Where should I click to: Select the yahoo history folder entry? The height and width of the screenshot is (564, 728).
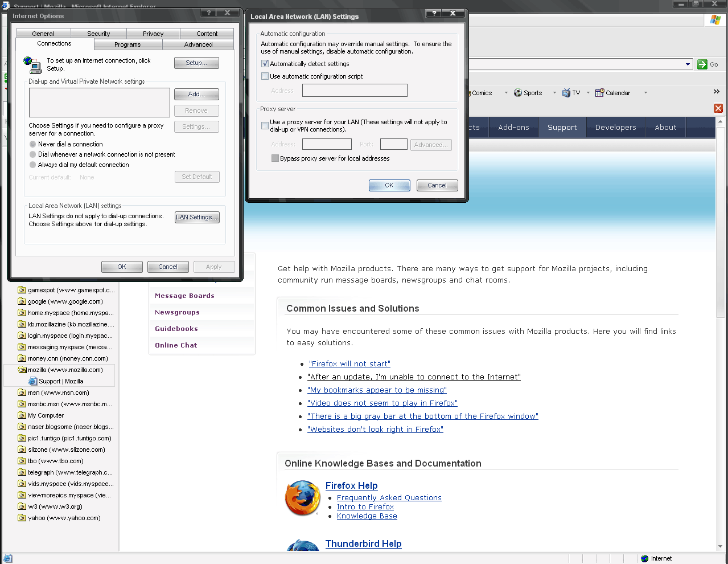click(x=64, y=518)
